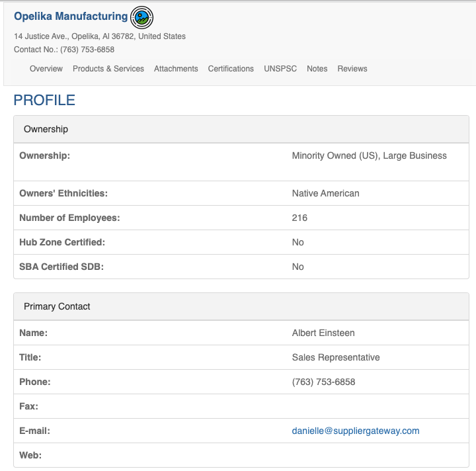Select the Hub Zone Certified 'No' value
The image size is (476, 471).
[x=297, y=242]
